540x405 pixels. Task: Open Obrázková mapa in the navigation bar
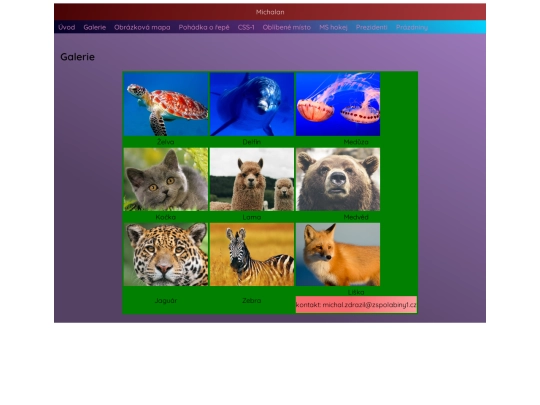click(x=142, y=28)
